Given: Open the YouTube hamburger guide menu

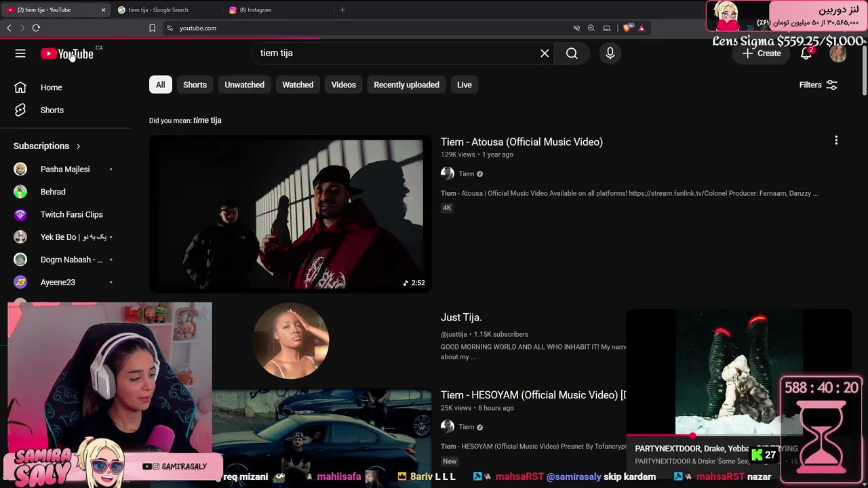Looking at the screenshot, I should tap(20, 54).
